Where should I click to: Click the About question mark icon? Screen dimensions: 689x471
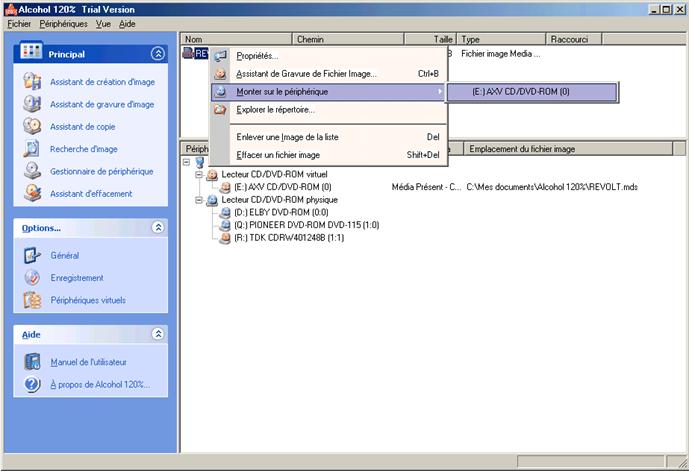tap(32, 384)
